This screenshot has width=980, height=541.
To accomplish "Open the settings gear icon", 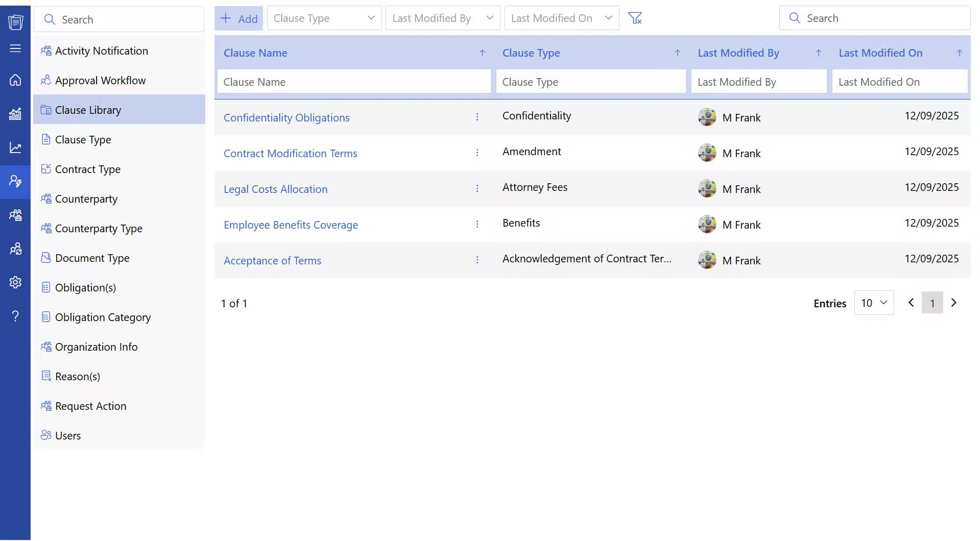I will (15, 282).
